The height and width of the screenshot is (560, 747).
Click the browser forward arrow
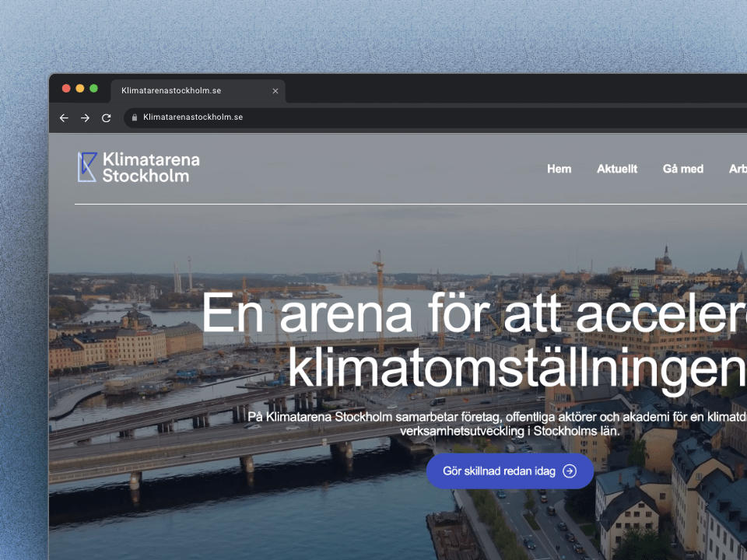pos(86,117)
